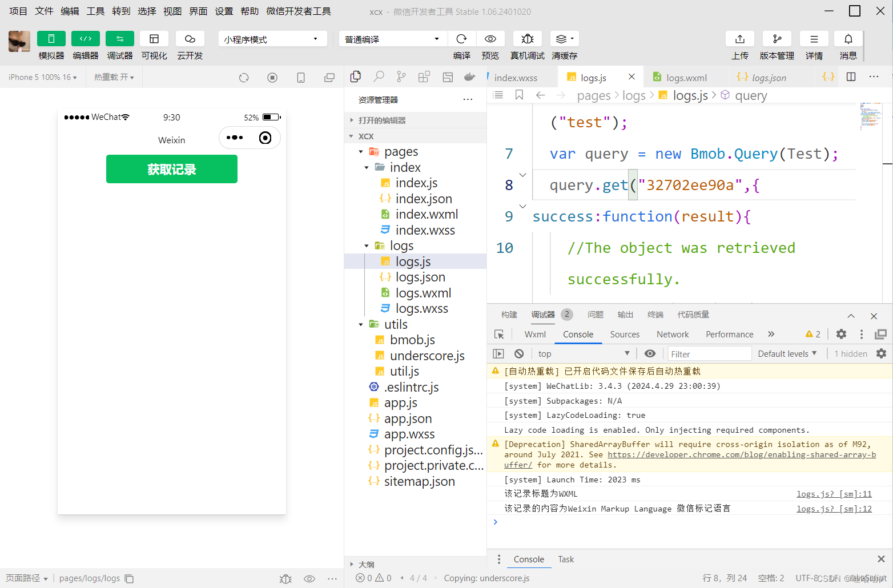
Task: Open iPhone 5 device selector dropdown
Action: (43, 77)
